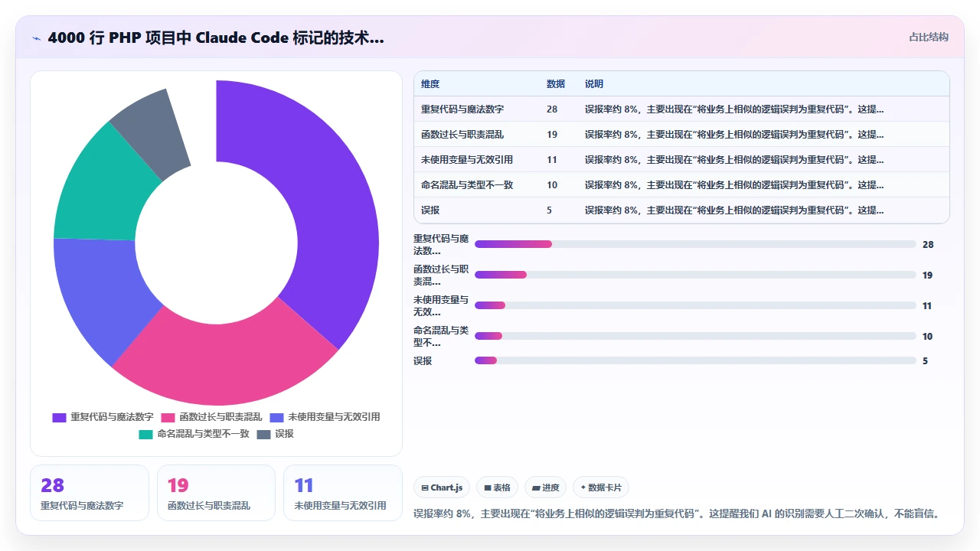Image resolution: width=980 pixels, height=551 pixels.
Task: Click the progress bar showing 10
Action: pyautogui.click(x=695, y=336)
